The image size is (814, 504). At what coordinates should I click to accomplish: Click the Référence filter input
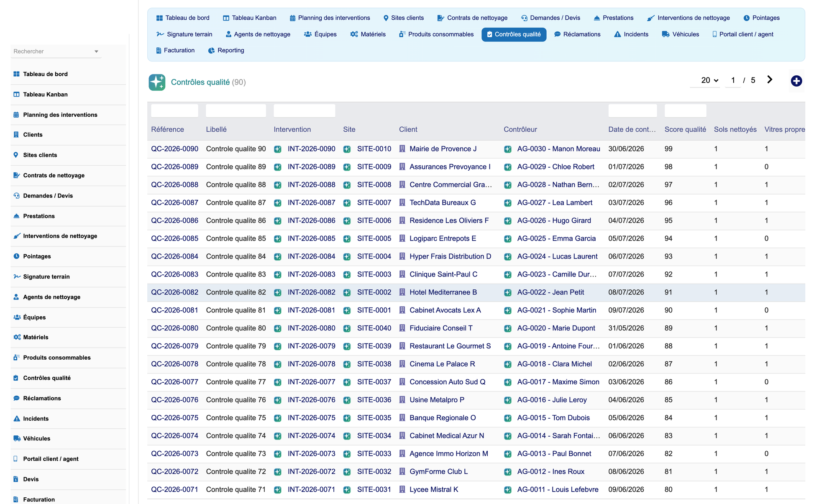pos(174,111)
